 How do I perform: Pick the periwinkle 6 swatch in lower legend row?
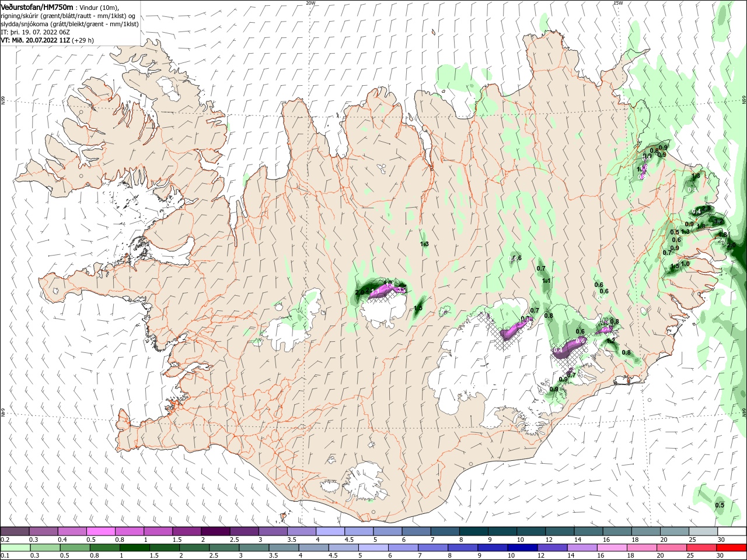pyautogui.click(x=403, y=548)
